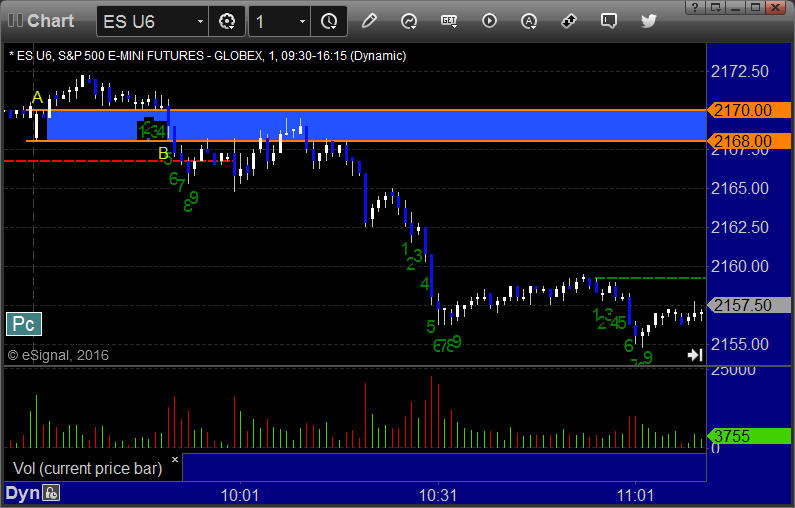Open the symbol dropdown arrow next to ES U6
This screenshot has width=795, height=508.
pos(200,21)
